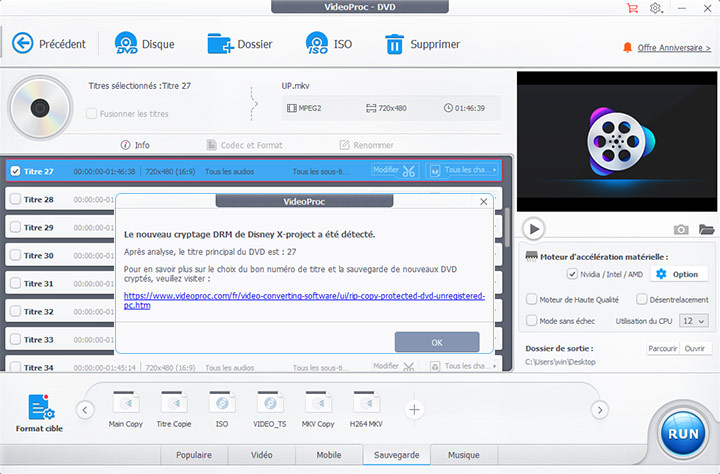Screen dimensions: 720x474
Task: Click the add format plus icon
Action: [x=415, y=409]
